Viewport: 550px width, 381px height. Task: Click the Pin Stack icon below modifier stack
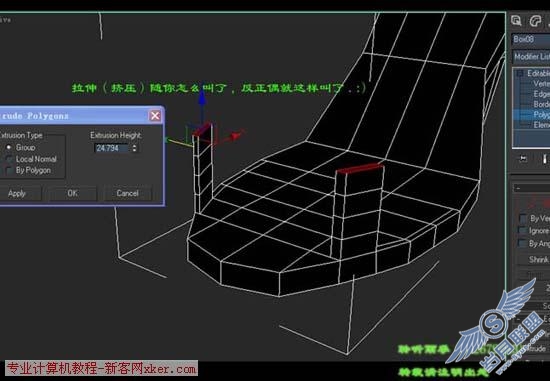tap(523, 159)
